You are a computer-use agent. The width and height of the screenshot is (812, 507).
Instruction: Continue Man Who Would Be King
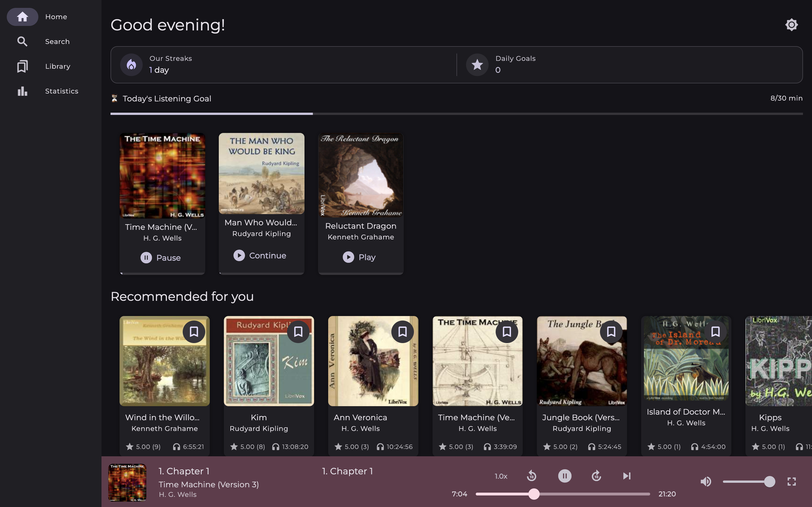(260, 255)
